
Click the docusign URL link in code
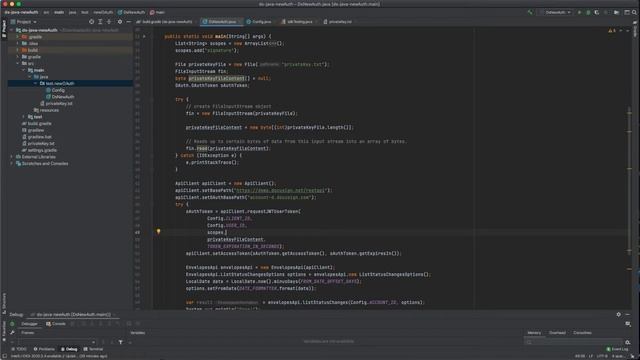(x=280, y=190)
